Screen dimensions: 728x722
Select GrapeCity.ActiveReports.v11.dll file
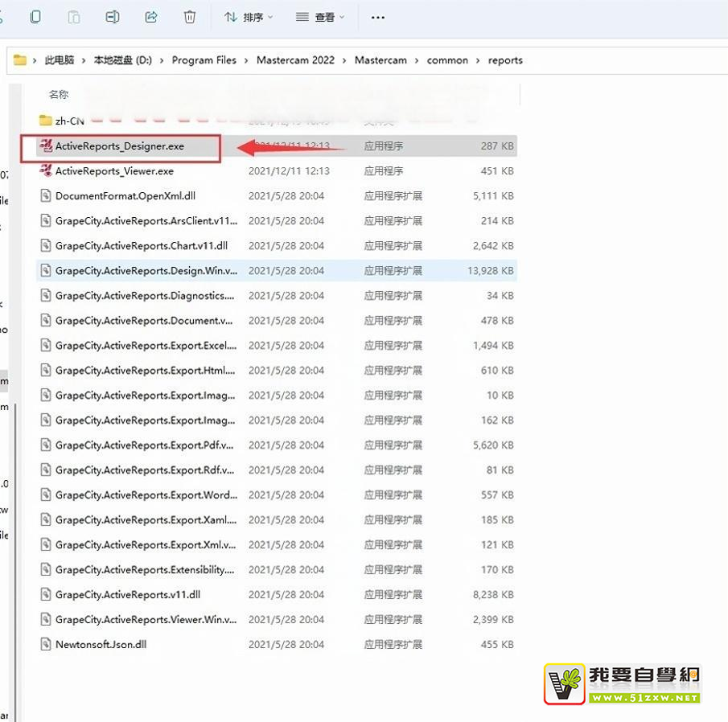click(127, 594)
